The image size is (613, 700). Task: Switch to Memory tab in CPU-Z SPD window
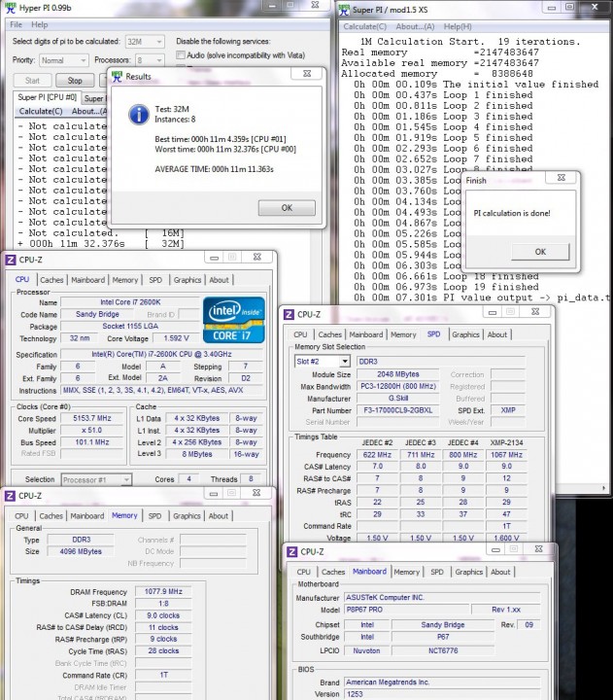click(403, 334)
